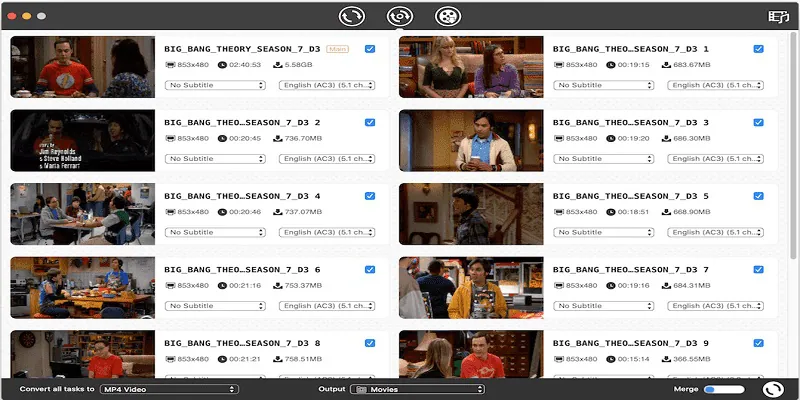The height and width of the screenshot is (400, 800).
Task: Click title name BIG_BANG_THEO…SEASON_7_D3 3
Action: (631, 122)
